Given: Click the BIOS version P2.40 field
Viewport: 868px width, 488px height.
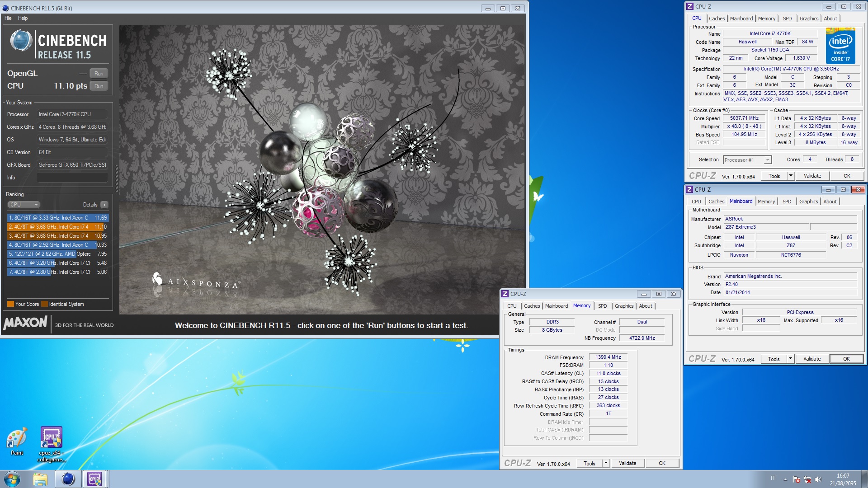Looking at the screenshot, I should click(790, 285).
